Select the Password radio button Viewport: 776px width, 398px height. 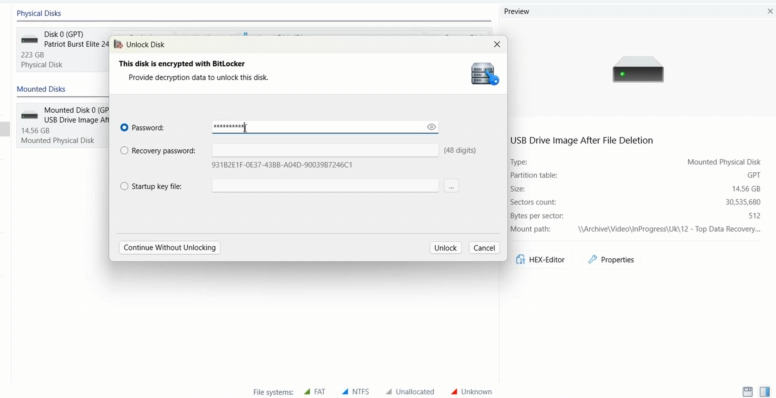click(124, 128)
